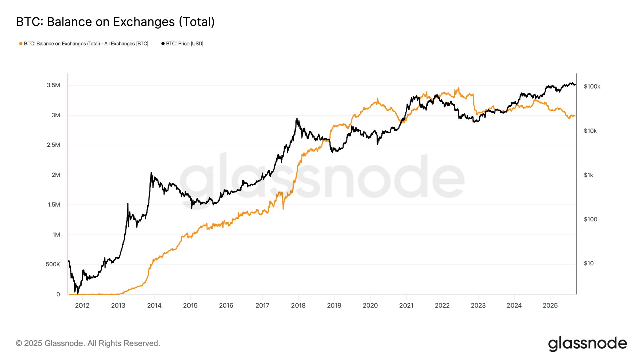Click the black legend dot for BTC Price
The width and height of the screenshot is (644, 362).
pos(163,44)
